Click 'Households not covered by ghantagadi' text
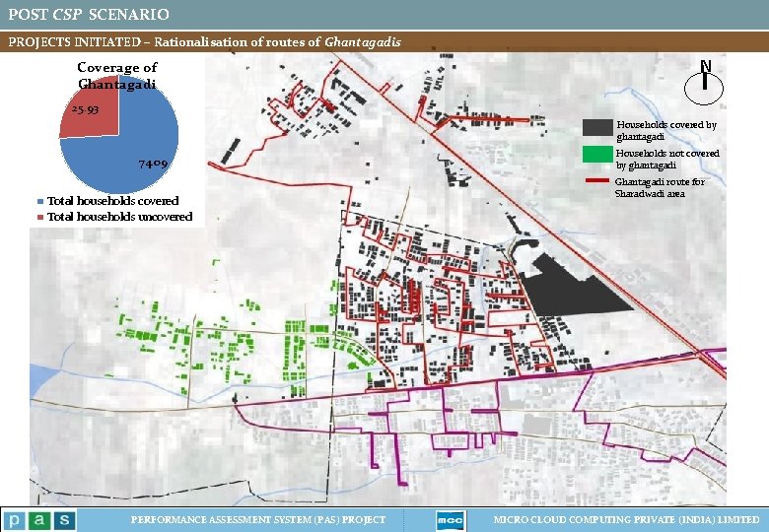 pos(667,159)
